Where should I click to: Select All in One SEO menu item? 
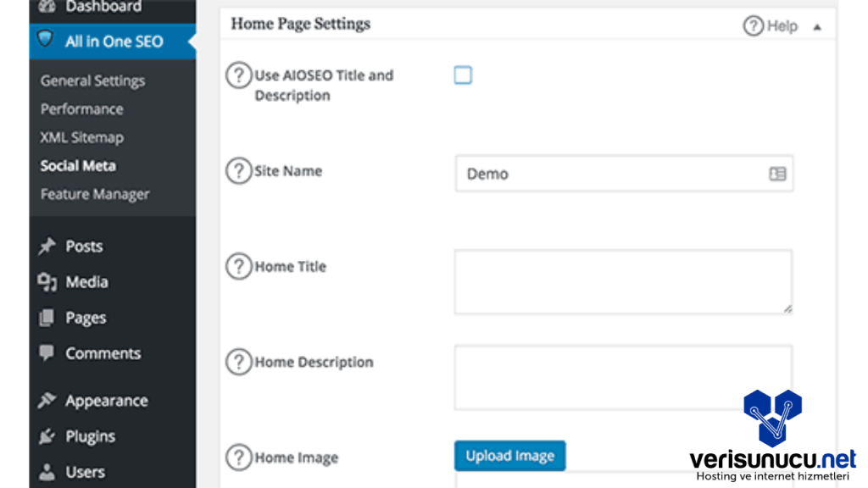pos(113,41)
